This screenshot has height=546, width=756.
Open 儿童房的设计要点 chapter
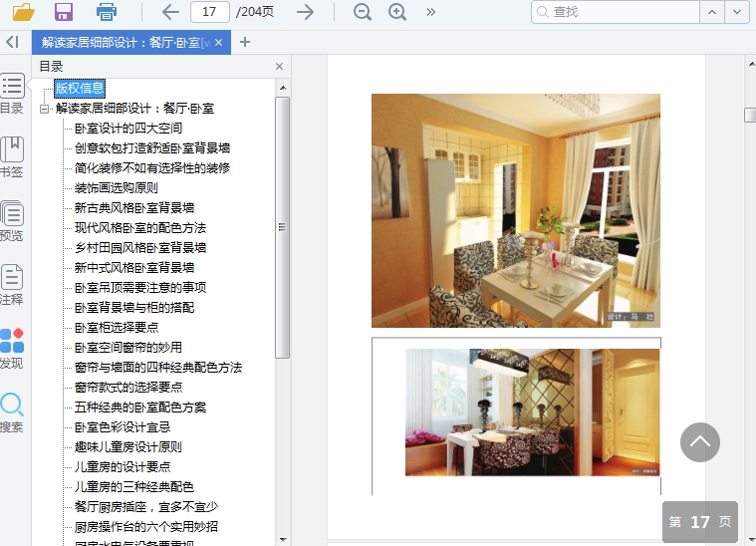tap(123, 467)
